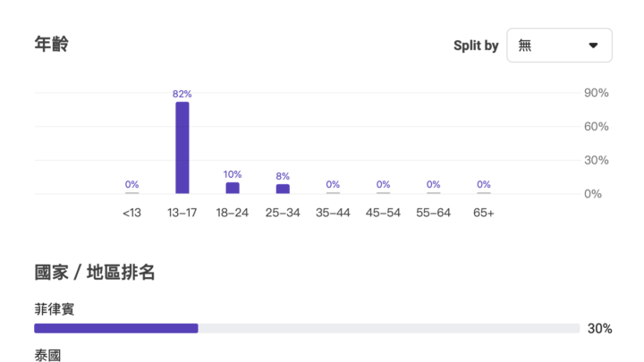Select the 菲律賓 country label

coord(54,309)
